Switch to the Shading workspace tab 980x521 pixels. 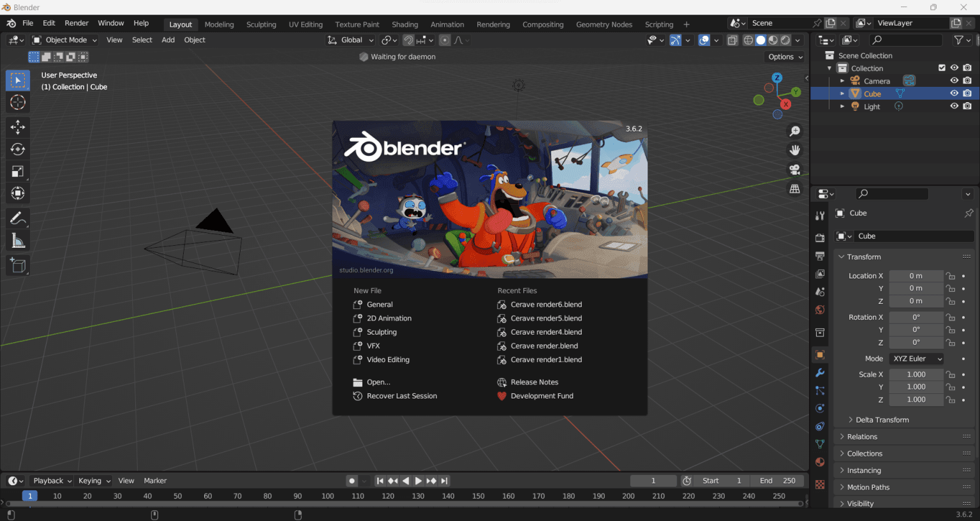click(405, 24)
